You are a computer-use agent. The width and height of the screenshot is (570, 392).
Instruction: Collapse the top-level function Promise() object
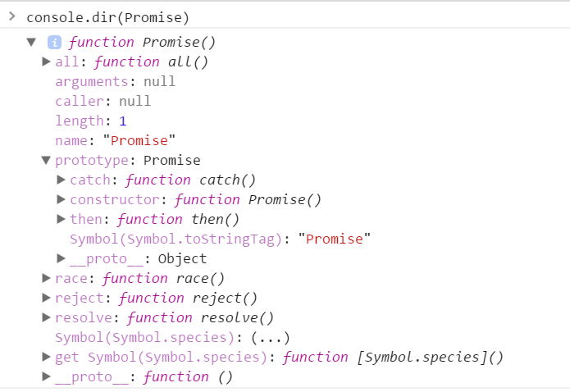pos(31,42)
